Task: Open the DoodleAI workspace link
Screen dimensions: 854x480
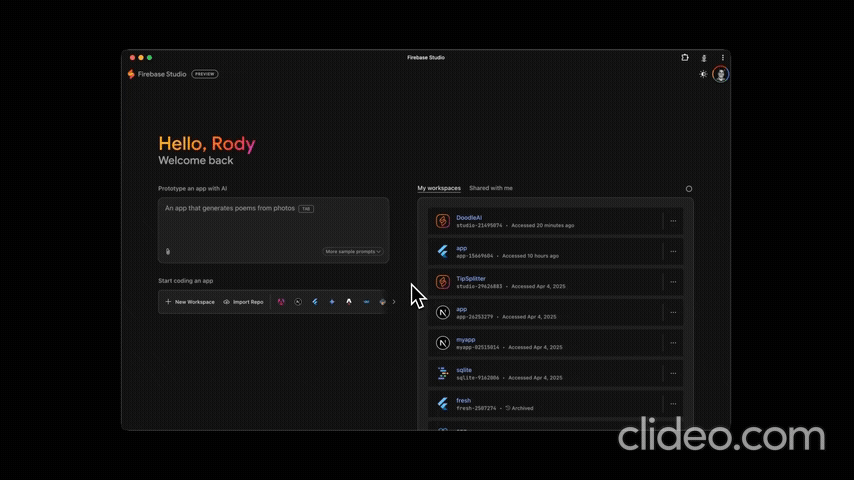Action: click(x=469, y=217)
